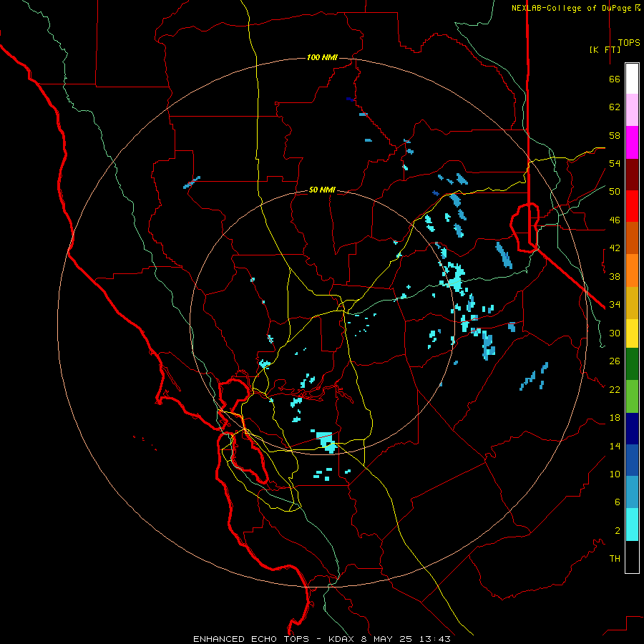Click the '50' legend value
The image size is (644, 644).
615,191
